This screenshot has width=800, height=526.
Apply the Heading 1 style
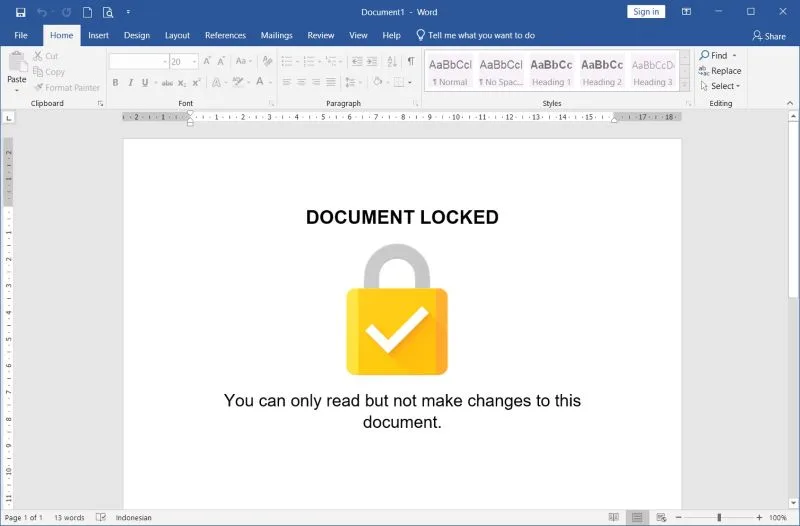pos(551,71)
